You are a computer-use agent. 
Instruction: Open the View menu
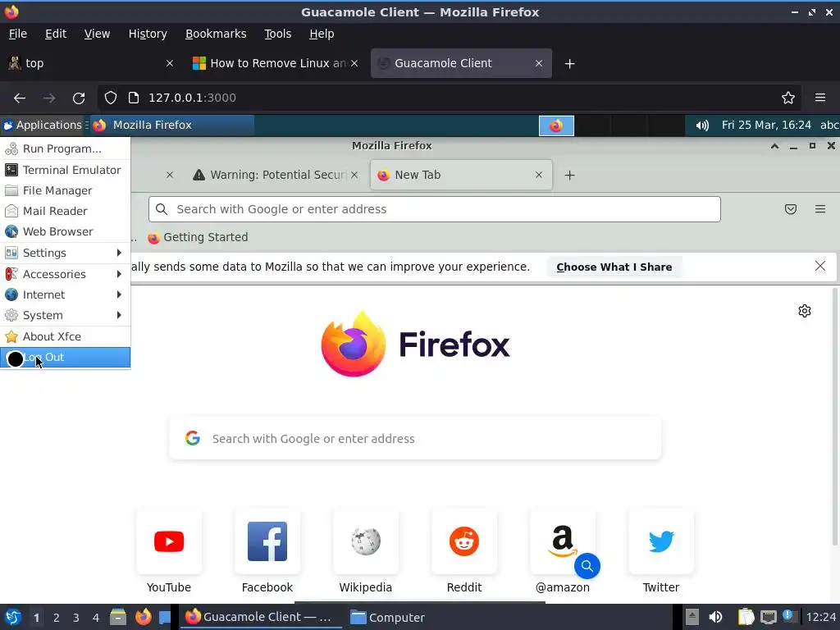pyautogui.click(x=97, y=34)
